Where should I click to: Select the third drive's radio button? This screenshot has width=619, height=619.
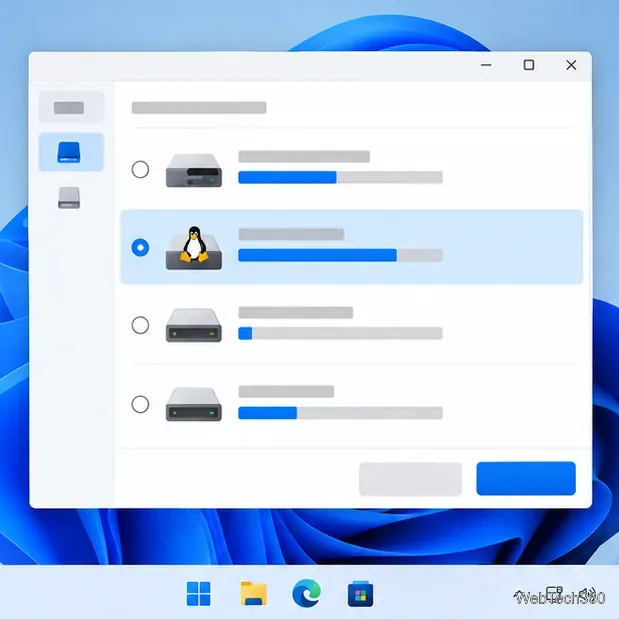click(140, 325)
